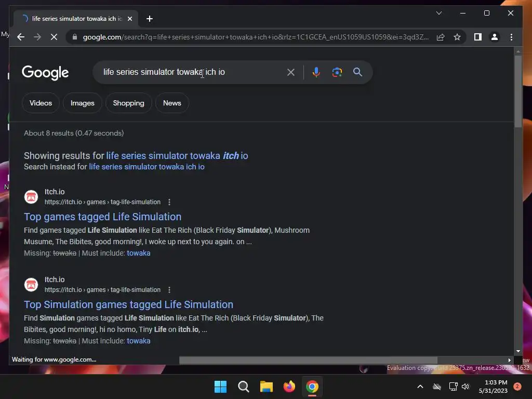Image resolution: width=532 pixels, height=399 pixels.
Task: Show hidden system tray icons
Action: pos(420,387)
